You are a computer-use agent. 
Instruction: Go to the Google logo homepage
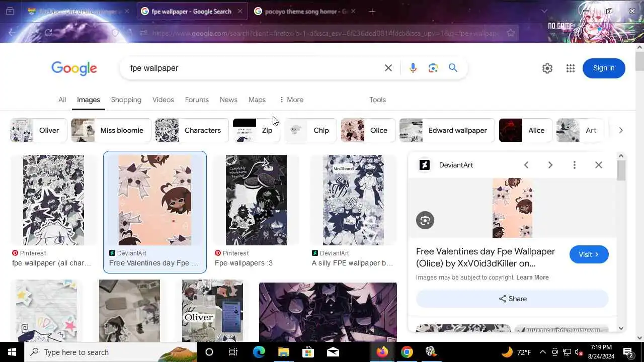(x=74, y=68)
